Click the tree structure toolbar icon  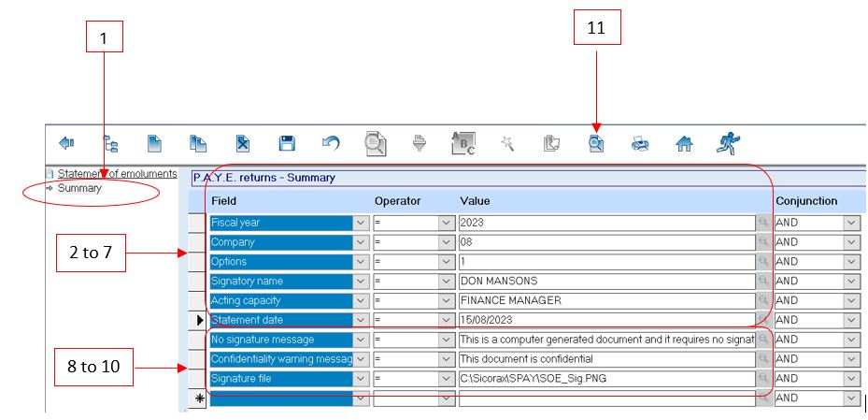tap(110, 143)
